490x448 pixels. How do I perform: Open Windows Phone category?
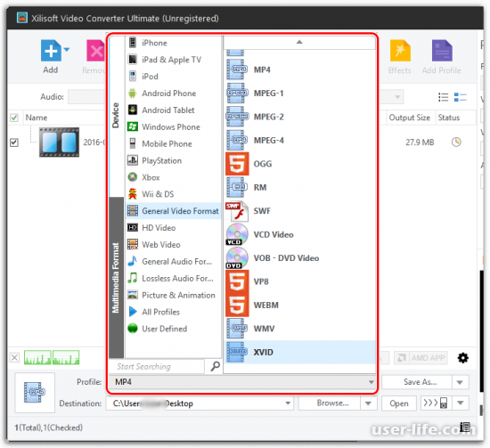click(x=174, y=126)
